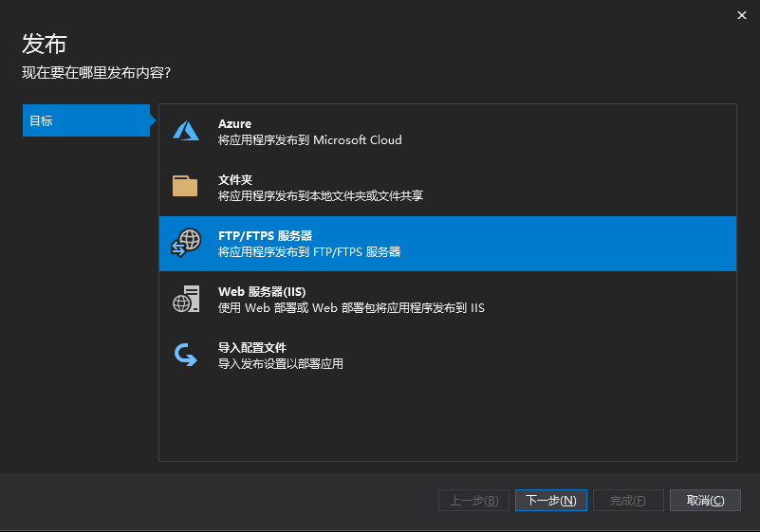The image size is (760, 532).
Task: Click the 上一步(B) button
Action: [x=474, y=500]
